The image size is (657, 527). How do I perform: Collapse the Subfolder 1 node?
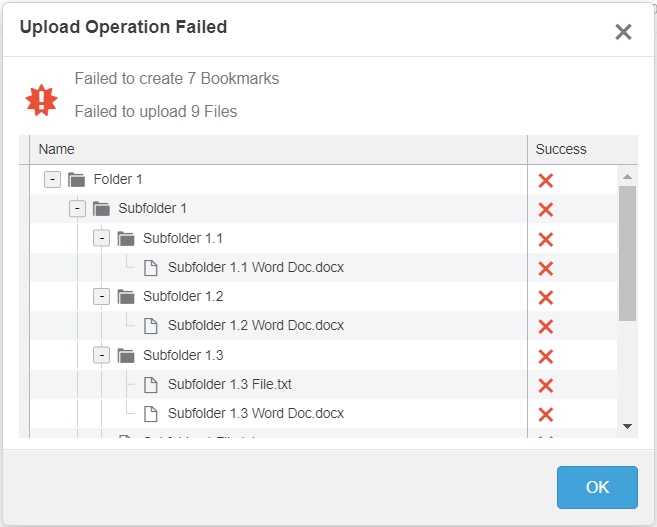tap(77, 209)
